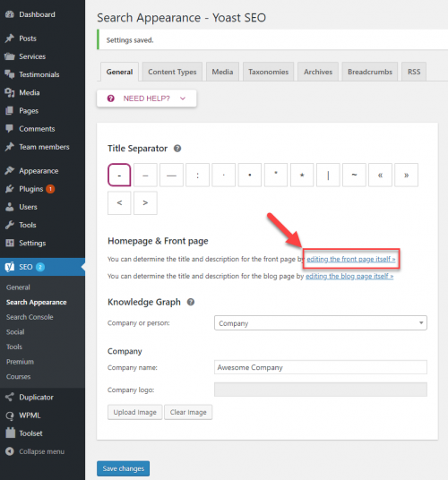Follow the editing the front page itself link

click(x=351, y=260)
